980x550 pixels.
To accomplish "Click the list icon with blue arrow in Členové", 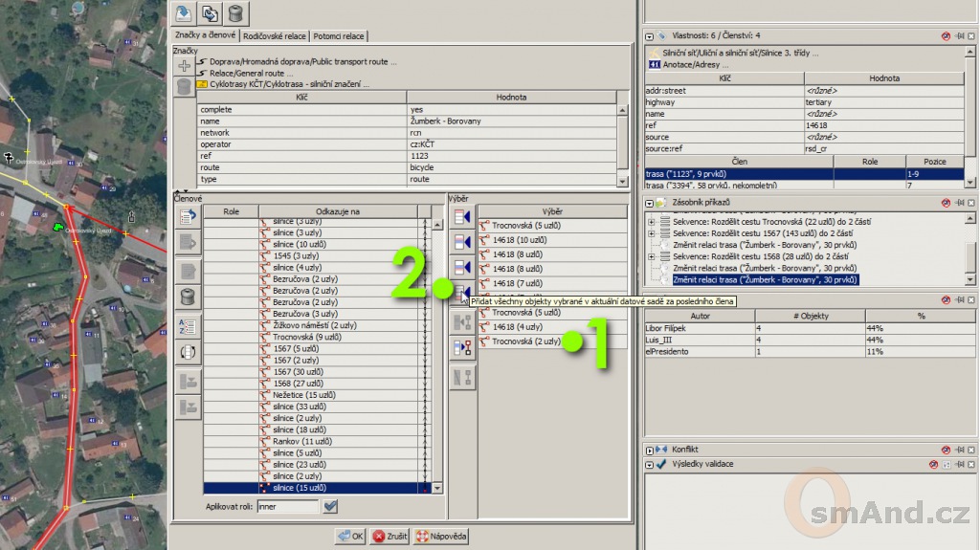I will point(188,217).
